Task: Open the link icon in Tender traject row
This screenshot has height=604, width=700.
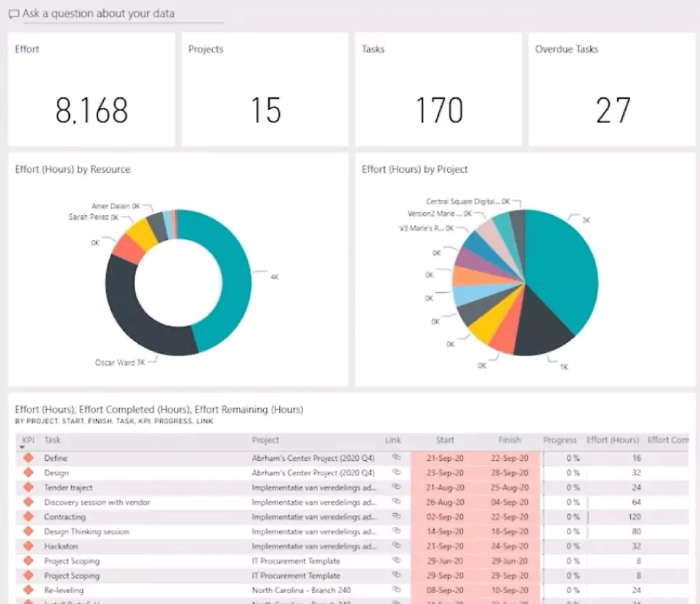Action: point(396,488)
